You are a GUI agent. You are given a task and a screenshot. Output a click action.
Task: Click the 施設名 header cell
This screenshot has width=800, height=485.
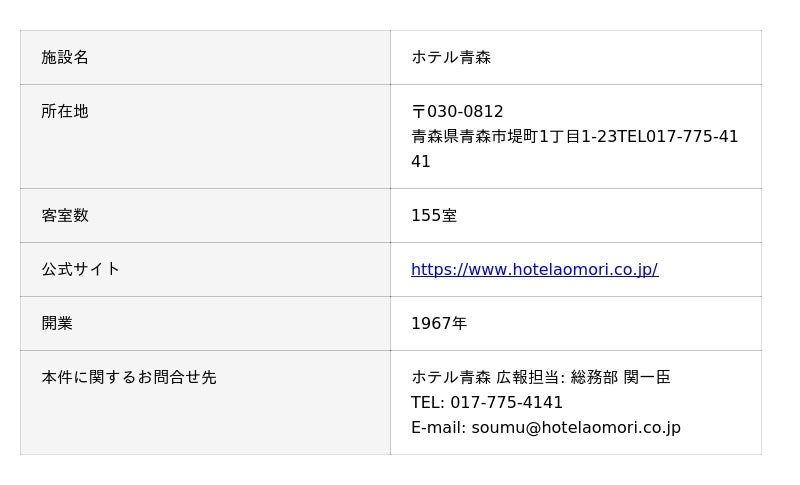point(205,58)
